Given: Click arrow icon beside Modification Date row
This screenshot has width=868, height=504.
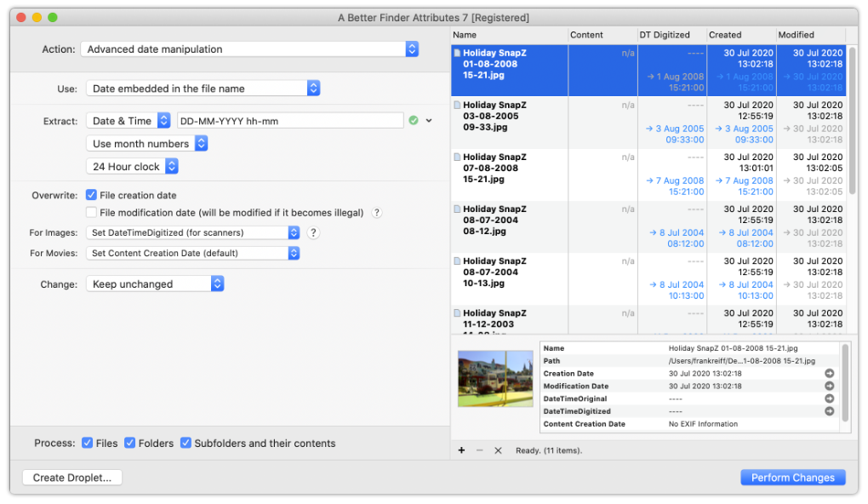Looking at the screenshot, I should tap(830, 387).
